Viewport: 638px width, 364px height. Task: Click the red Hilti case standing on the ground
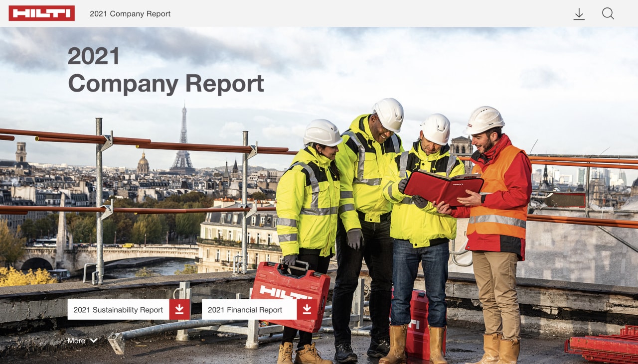click(x=418, y=324)
